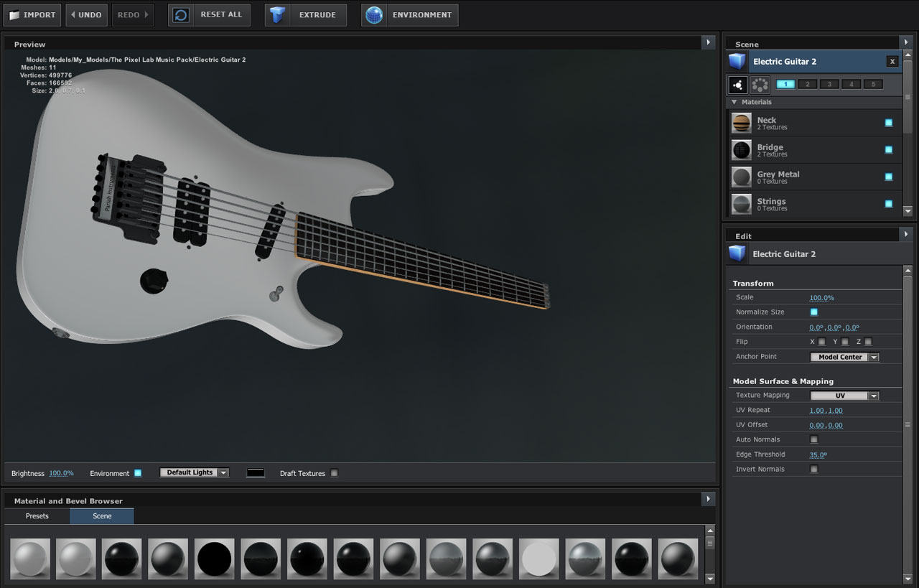Click the Neck material sphere icon
The height and width of the screenshot is (588, 919).
click(x=742, y=123)
